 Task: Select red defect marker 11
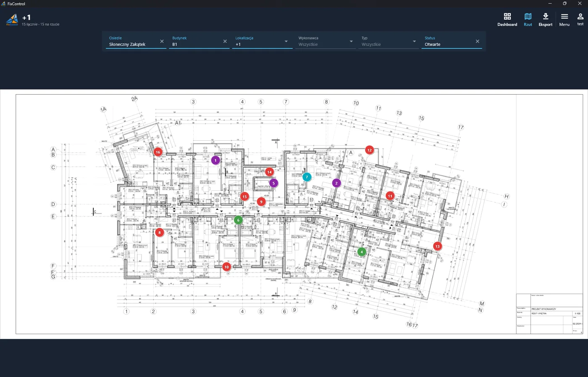390,196
